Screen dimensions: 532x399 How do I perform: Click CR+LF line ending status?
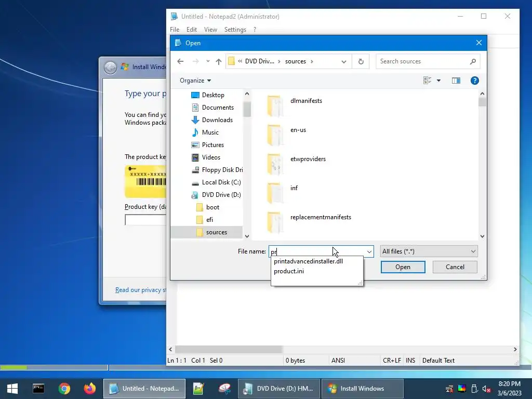392,361
